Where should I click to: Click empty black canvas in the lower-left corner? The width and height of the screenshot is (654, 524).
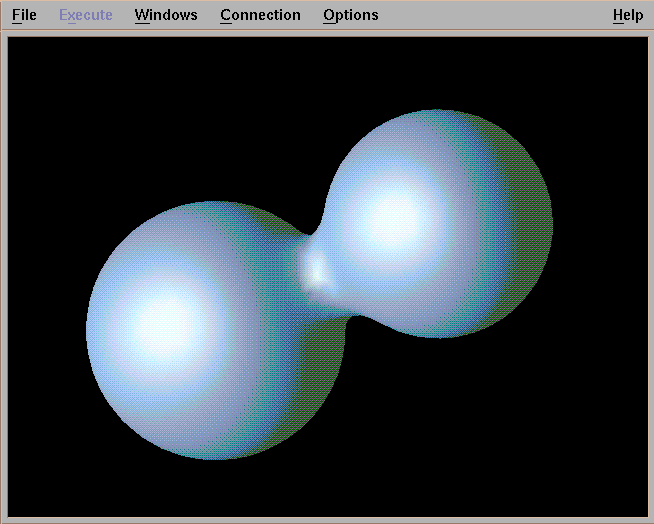[50, 480]
